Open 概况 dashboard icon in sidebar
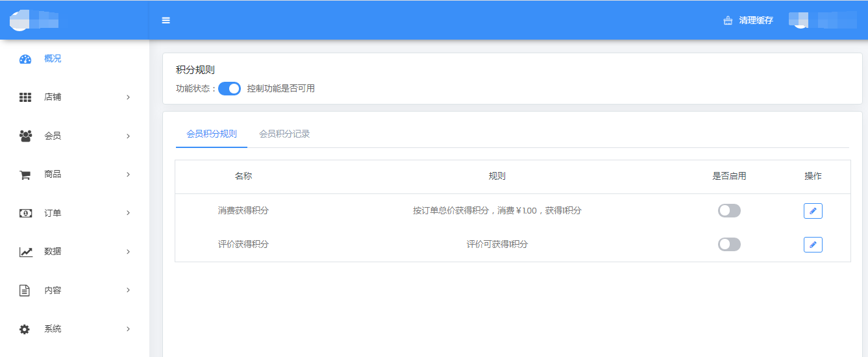 [x=25, y=59]
